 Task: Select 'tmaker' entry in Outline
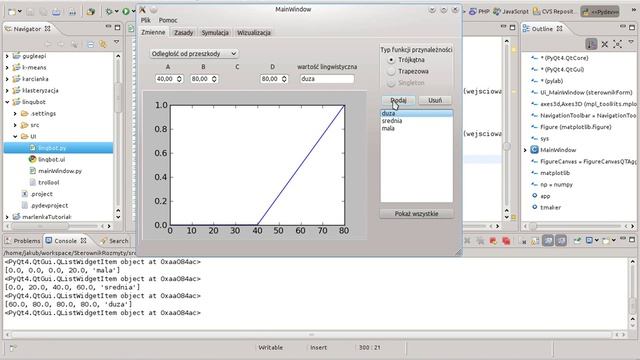tap(550, 207)
